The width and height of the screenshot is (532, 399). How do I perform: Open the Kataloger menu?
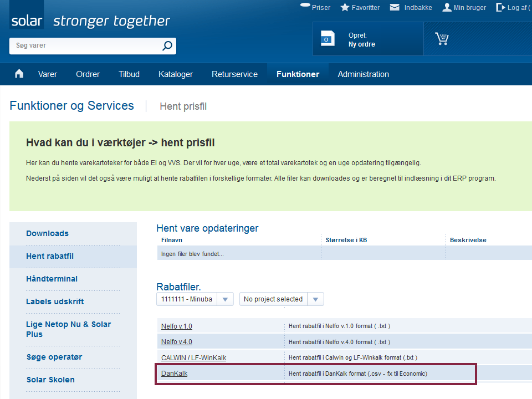[x=176, y=74]
